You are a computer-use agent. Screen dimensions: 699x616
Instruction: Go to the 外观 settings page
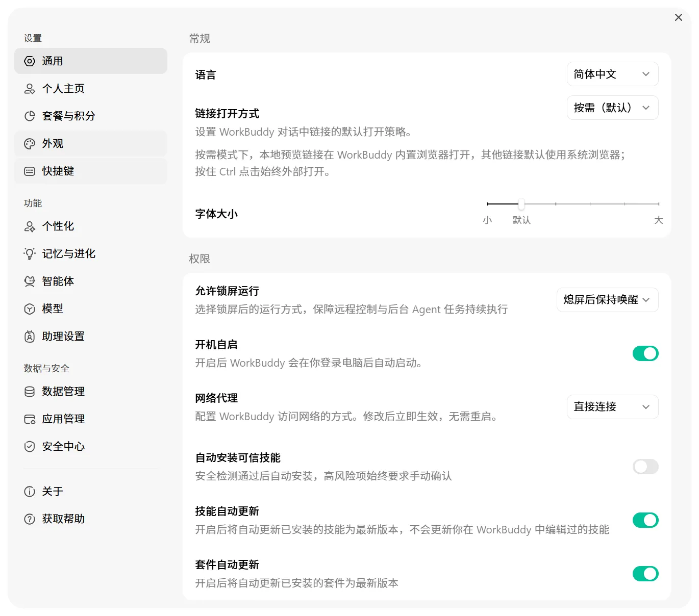(91, 144)
